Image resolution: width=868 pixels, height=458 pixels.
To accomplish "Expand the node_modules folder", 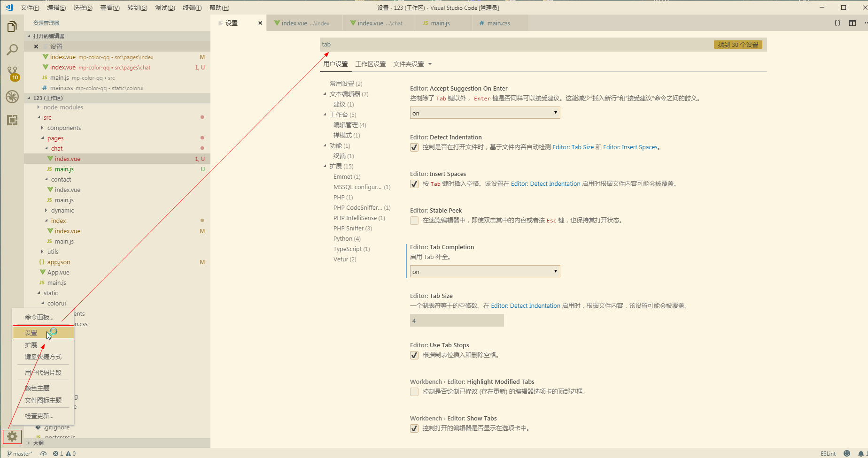I will (x=39, y=107).
